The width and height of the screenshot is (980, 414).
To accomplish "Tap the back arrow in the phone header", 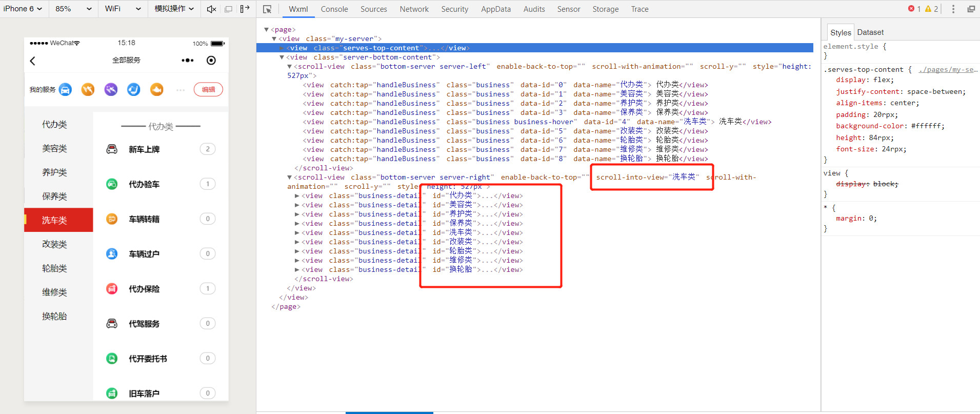I will point(33,61).
